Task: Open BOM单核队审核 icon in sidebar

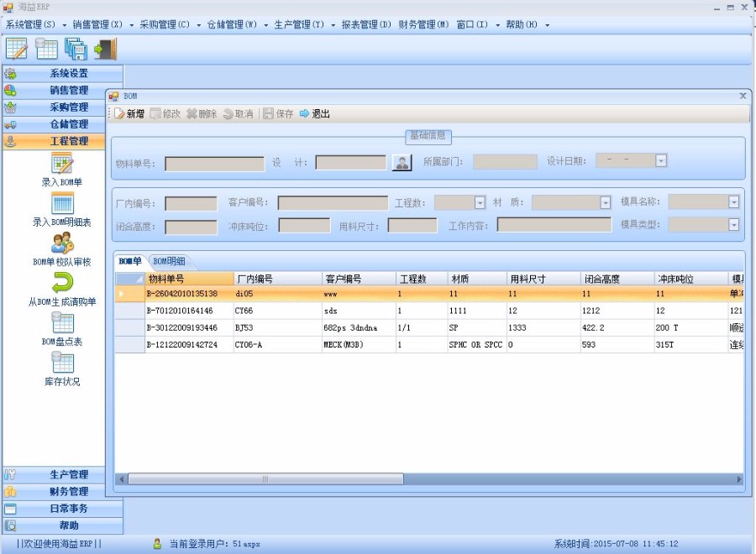Action: (62, 243)
